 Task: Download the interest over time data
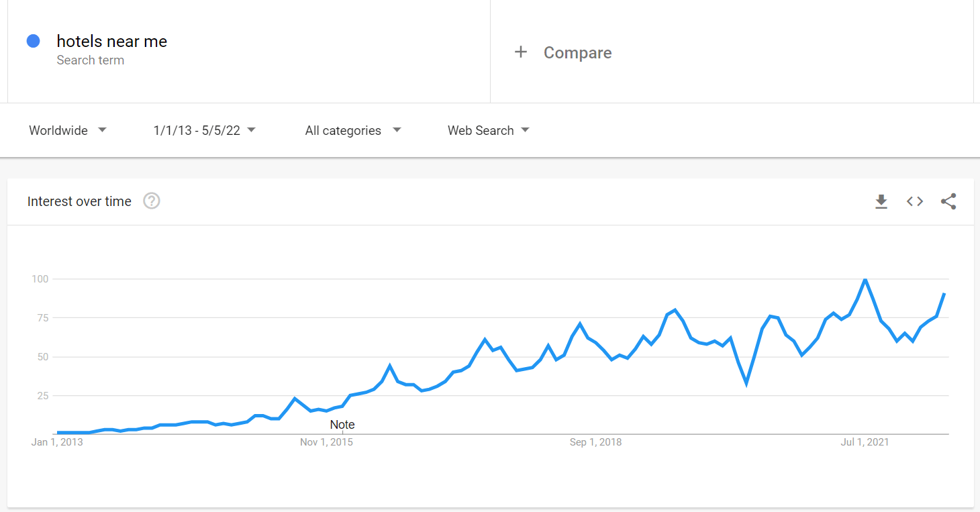coord(881,201)
